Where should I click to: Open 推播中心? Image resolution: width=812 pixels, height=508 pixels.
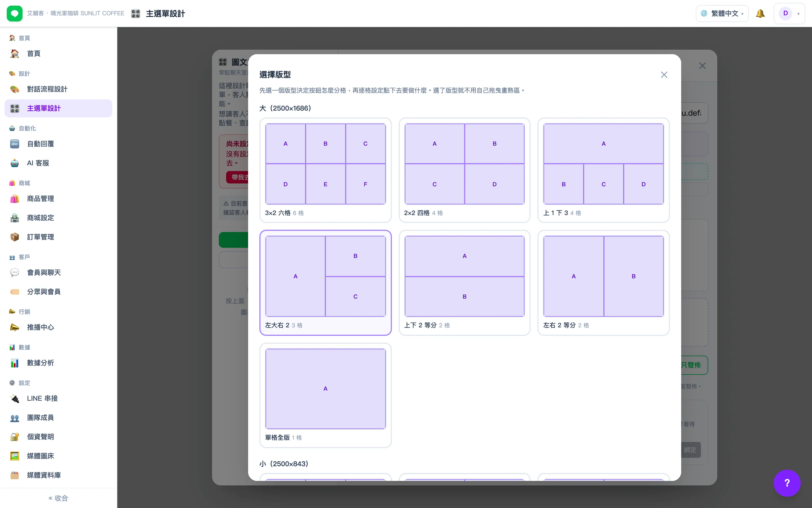coord(58,328)
